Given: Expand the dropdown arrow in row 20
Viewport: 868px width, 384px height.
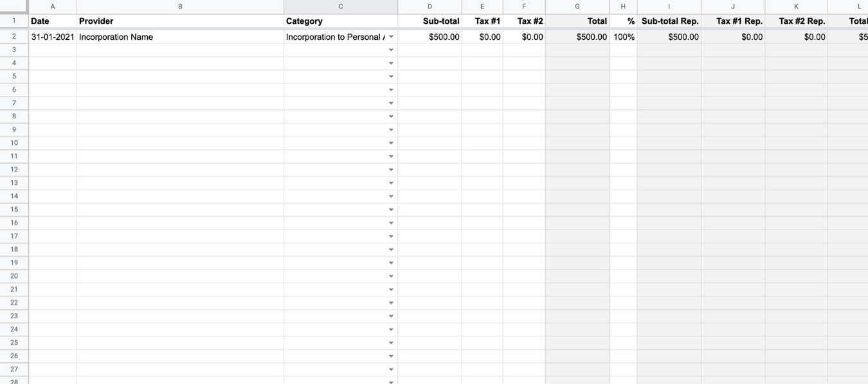Looking at the screenshot, I should [x=391, y=276].
